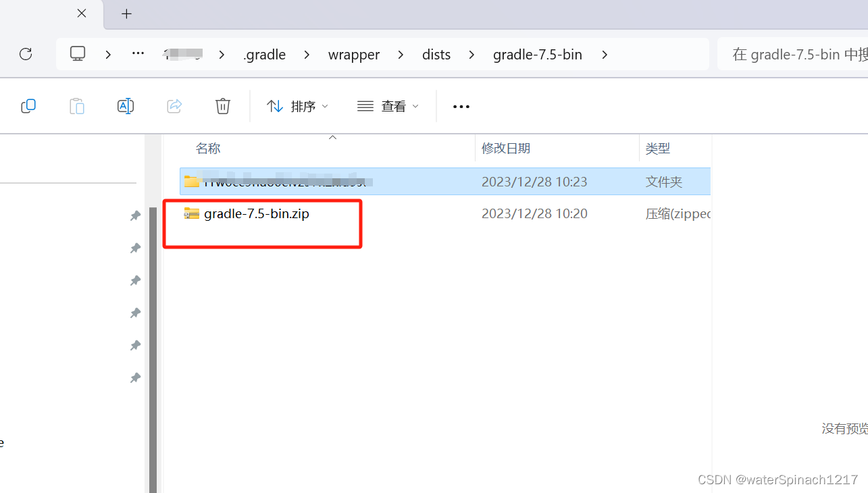This screenshot has width=868, height=493.
Task: Expand chevron between .gradle and wrapper
Action: click(x=307, y=54)
